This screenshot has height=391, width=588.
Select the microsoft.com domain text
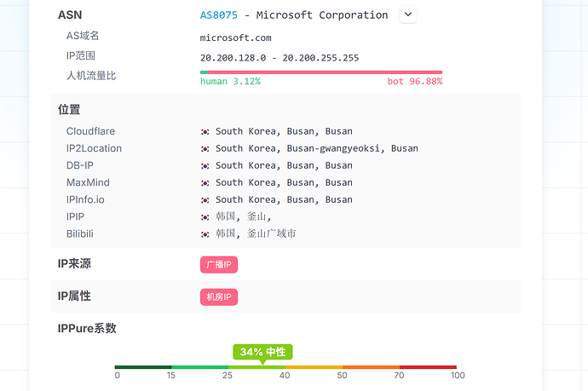[x=235, y=37]
